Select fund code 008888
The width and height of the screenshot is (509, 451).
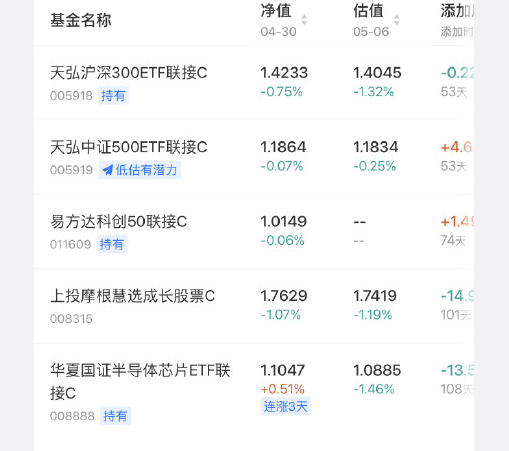tap(72, 416)
